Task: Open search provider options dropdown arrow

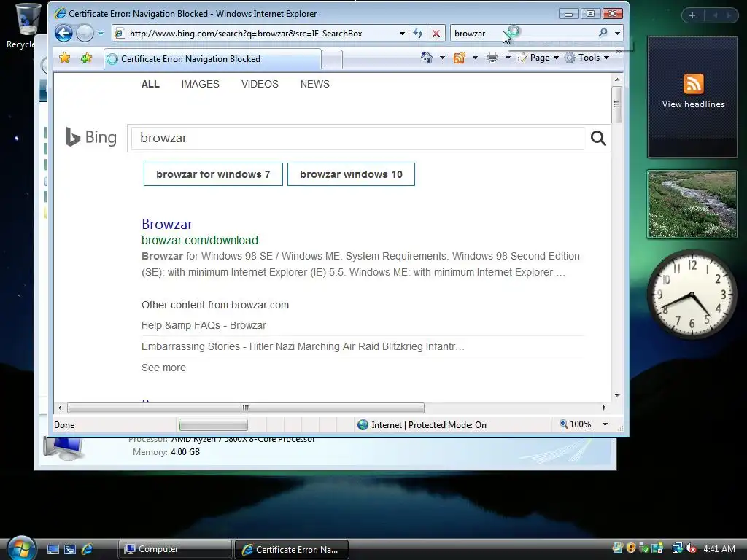Action: (617, 34)
